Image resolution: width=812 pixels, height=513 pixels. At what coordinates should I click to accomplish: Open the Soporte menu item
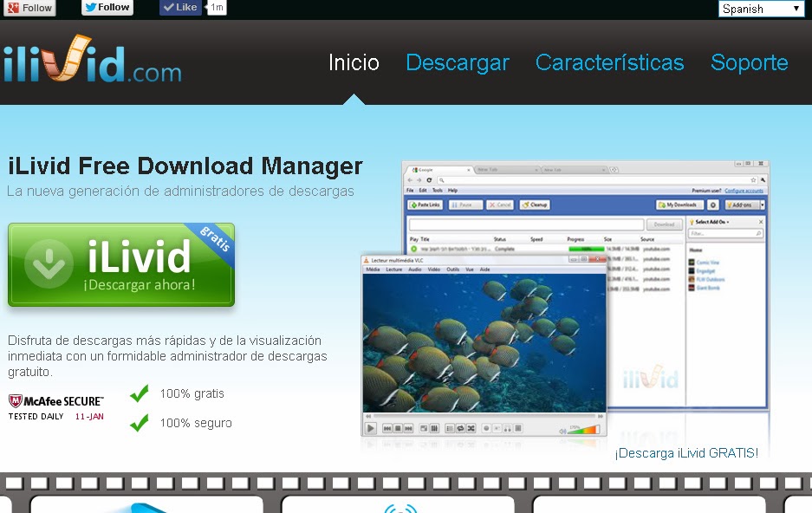750,62
